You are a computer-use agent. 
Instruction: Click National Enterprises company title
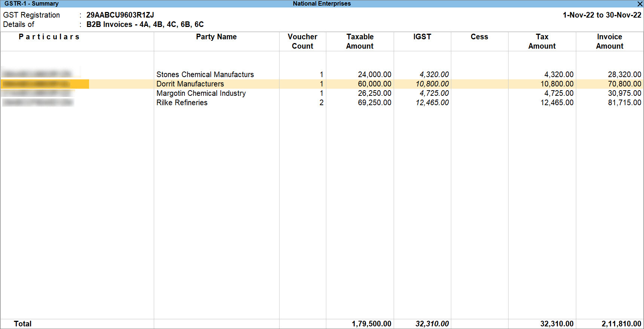tap(322, 3)
